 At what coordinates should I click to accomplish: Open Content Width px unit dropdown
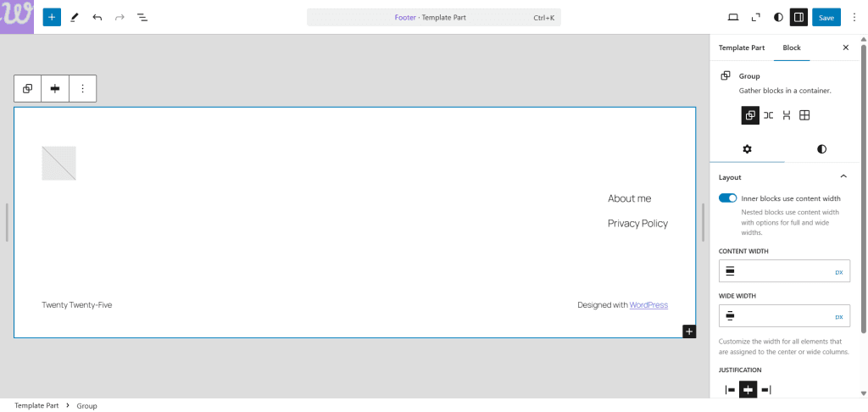click(x=838, y=272)
